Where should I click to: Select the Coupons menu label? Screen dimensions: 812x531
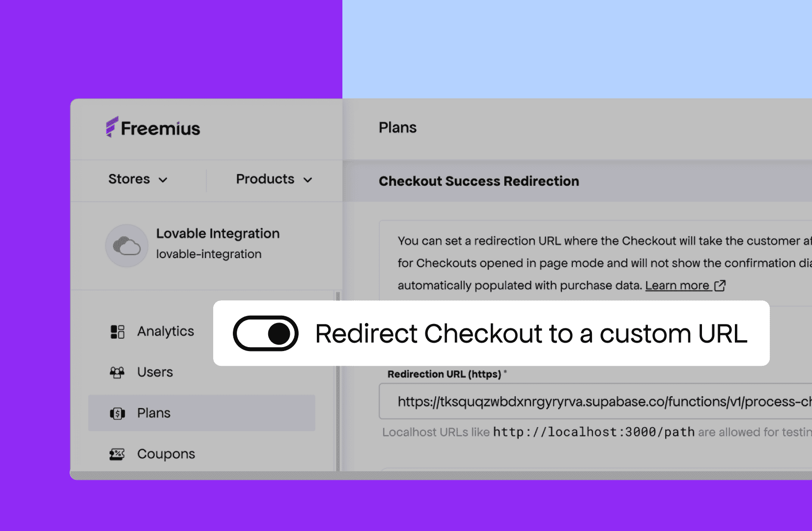coord(166,454)
